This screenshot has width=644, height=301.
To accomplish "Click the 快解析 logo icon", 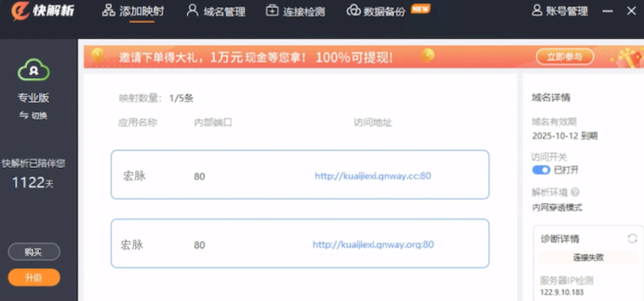I will pyautogui.click(x=21, y=10).
